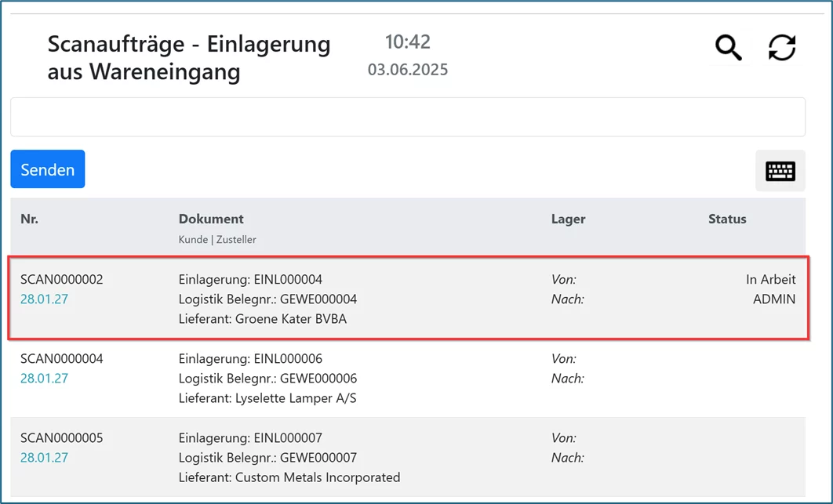Click the Nr. column header
The width and height of the screenshot is (833, 504).
coord(30,219)
